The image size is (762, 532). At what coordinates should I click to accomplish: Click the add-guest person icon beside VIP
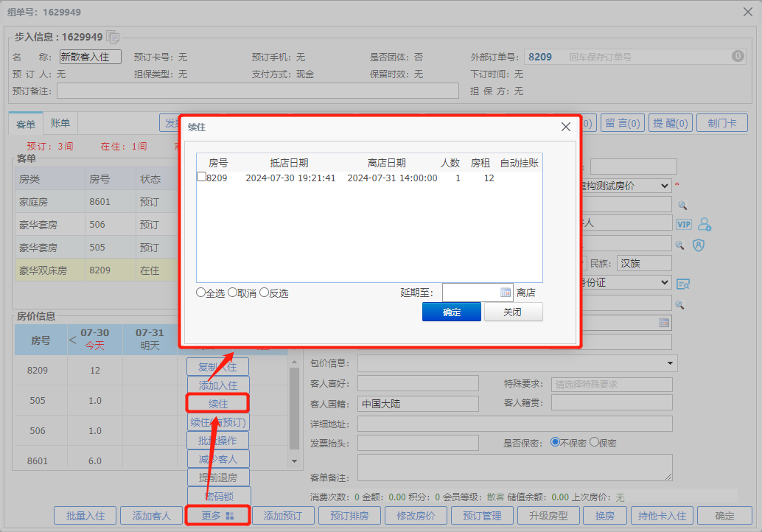[x=705, y=224]
